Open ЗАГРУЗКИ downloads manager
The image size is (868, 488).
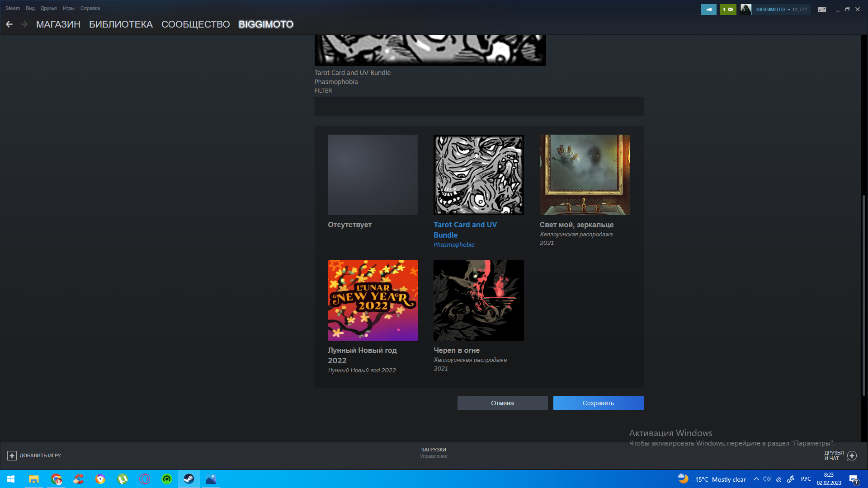pos(434,450)
